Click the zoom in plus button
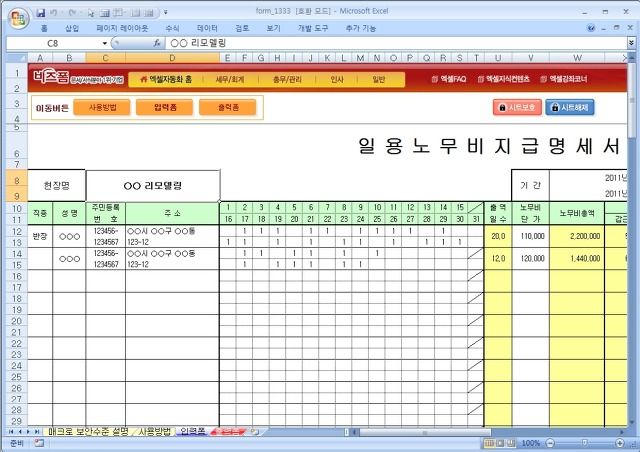The height and width of the screenshot is (452, 640). [x=620, y=443]
